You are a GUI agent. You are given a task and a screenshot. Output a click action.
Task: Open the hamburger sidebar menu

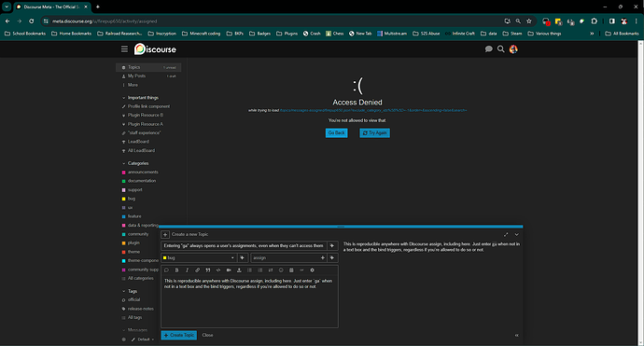[x=124, y=48]
